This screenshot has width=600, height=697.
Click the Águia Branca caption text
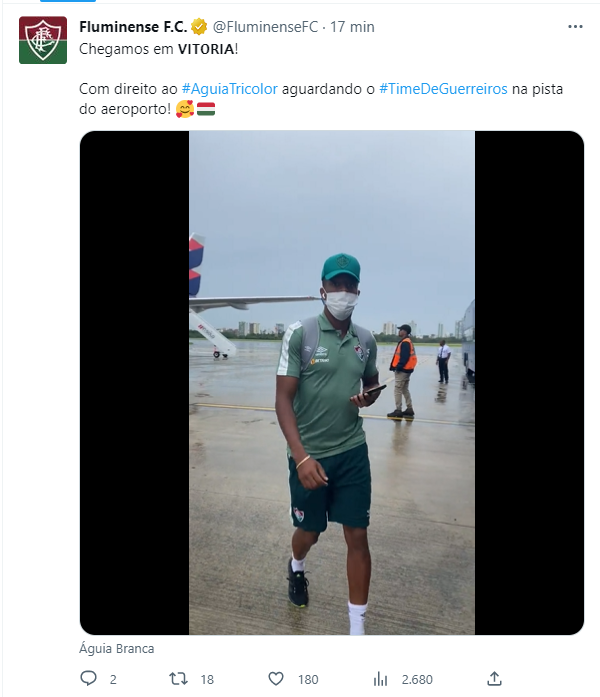(x=116, y=649)
